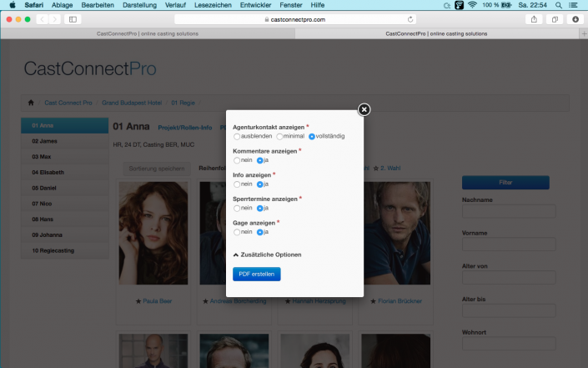Show all tabs overview in Safari
588x368 pixels.
[555, 19]
